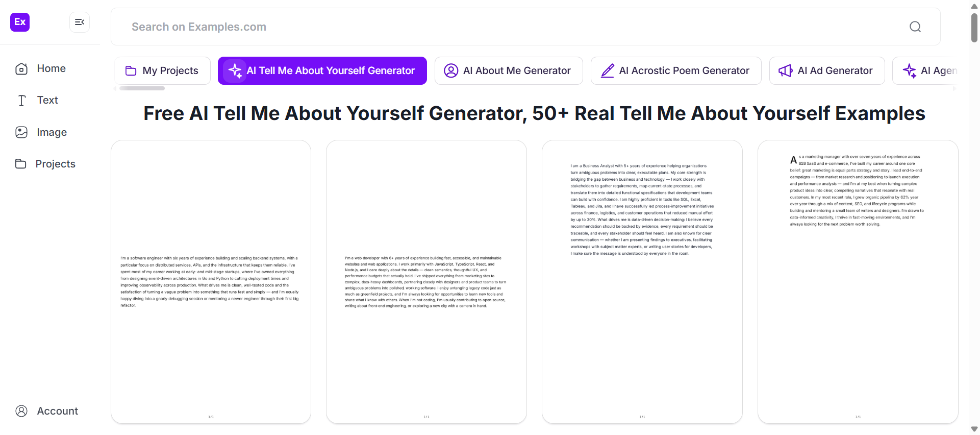This screenshot has width=980, height=435.
Task: Open the software engineer example thumbnail
Action: tap(211, 281)
